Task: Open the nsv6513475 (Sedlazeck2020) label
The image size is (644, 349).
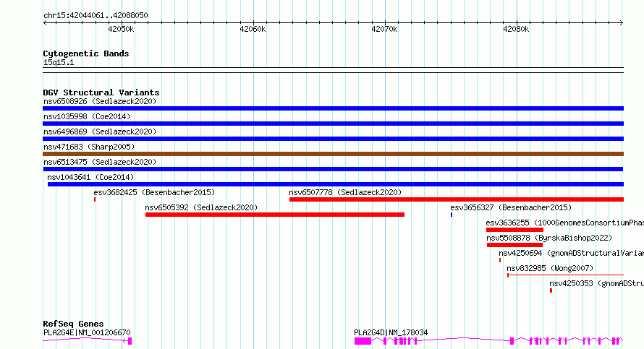Action: pos(100,162)
